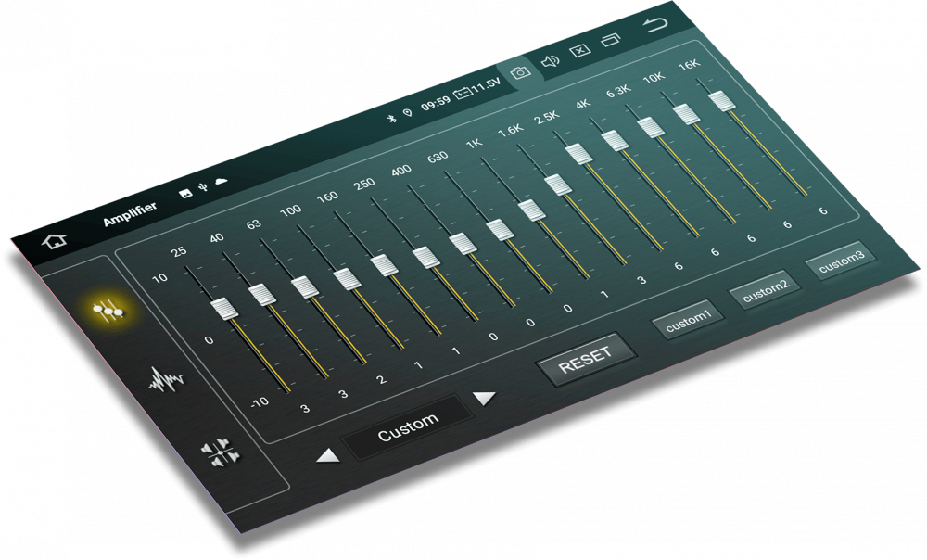The width and height of the screenshot is (927, 560).
Task: Switch to the sound waveform tab
Action: (x=166, y=379)
